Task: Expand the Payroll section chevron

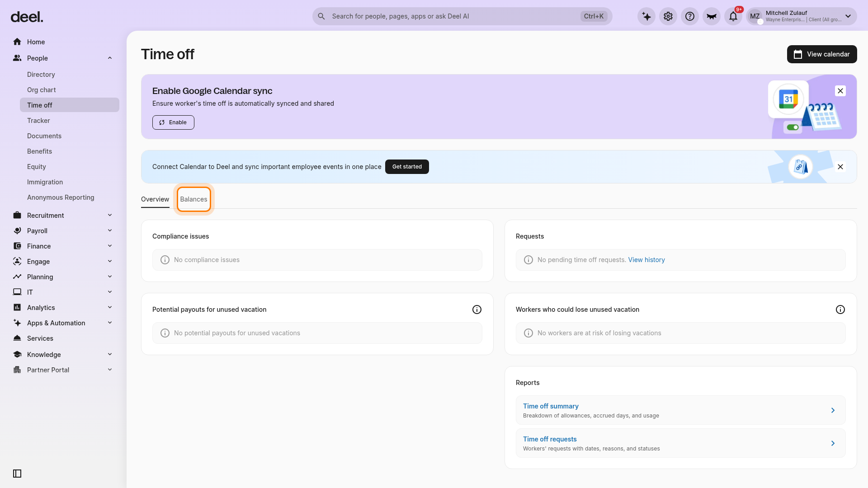Action: point(110,230)
